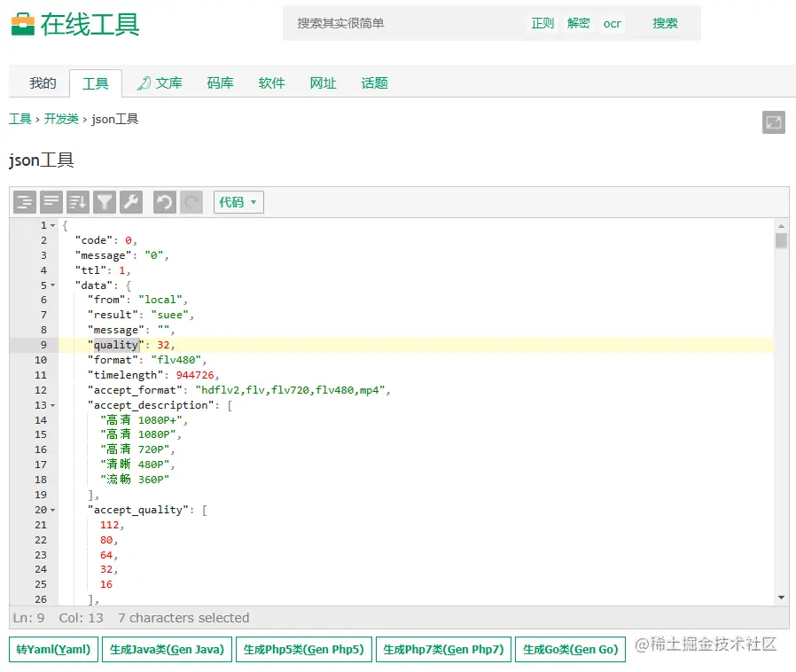Click the ocr search option
The width and height of the screenshot is (796, 672).
613,23
